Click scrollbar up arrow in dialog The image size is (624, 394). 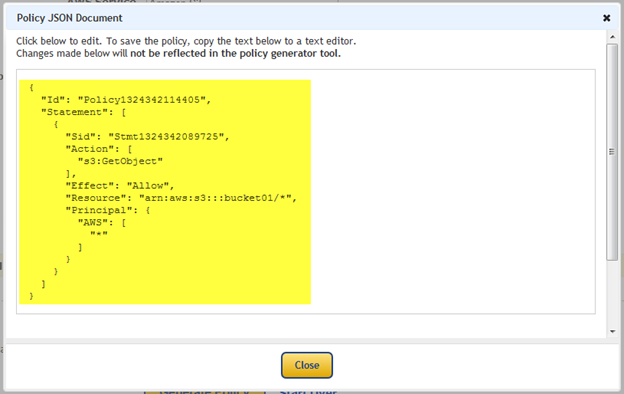pyautogui.click(x=612, y=37)
